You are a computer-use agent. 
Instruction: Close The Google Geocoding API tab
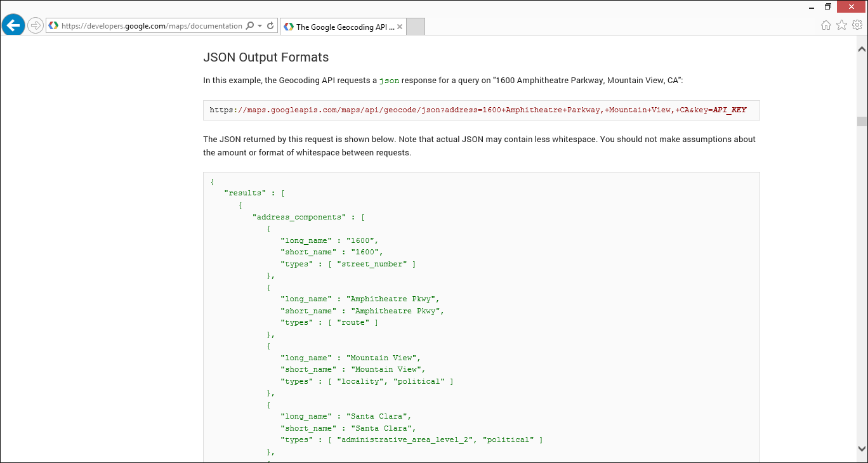tap(400, 27)
